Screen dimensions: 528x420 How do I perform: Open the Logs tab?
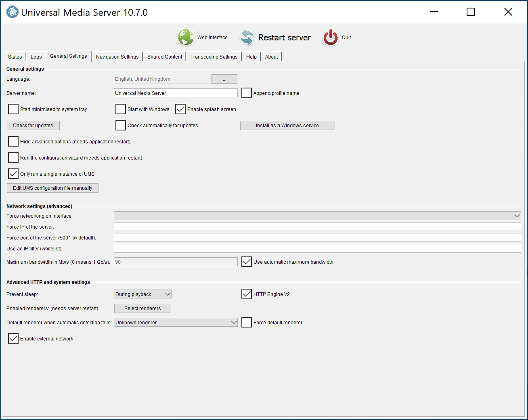tap(36, 57)
